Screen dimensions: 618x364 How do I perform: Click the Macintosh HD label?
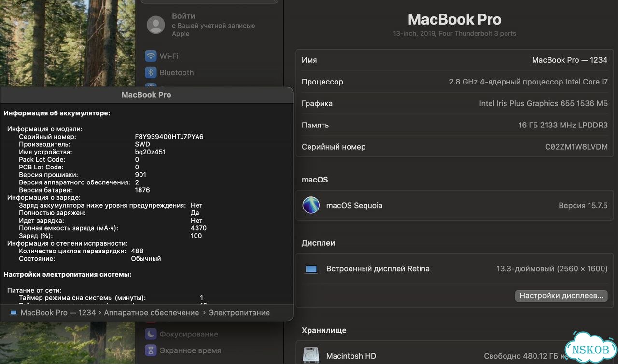coord(351,356)
